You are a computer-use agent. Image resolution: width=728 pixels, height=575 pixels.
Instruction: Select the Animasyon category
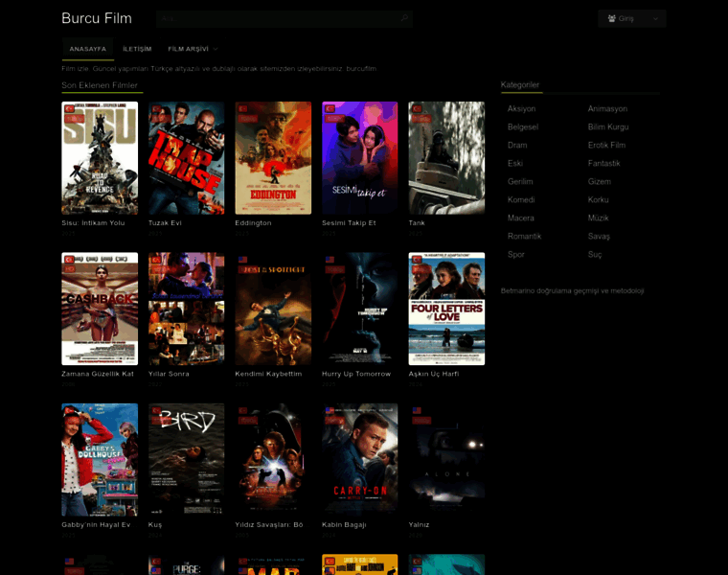click(607, 108)
